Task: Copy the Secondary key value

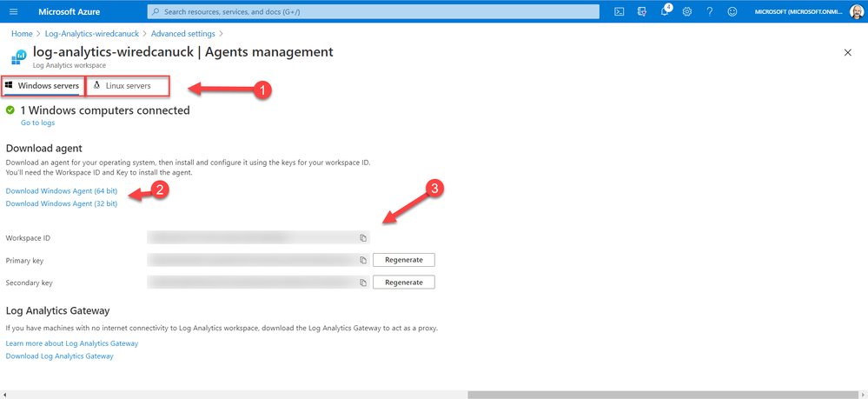Action: coord(363,283)
